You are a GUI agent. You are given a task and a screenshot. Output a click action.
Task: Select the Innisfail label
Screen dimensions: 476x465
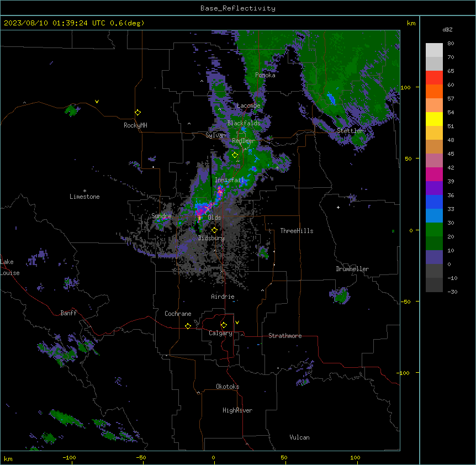point(229,180)
